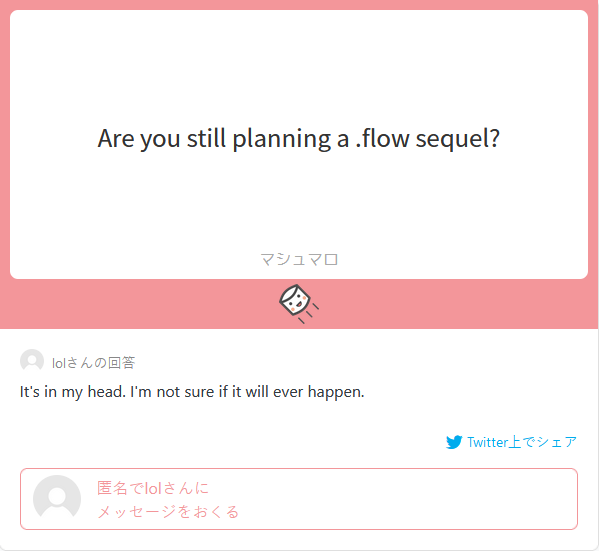
Task: Click the pink banner right of the mascot
Action: click(x=458, y=304)
